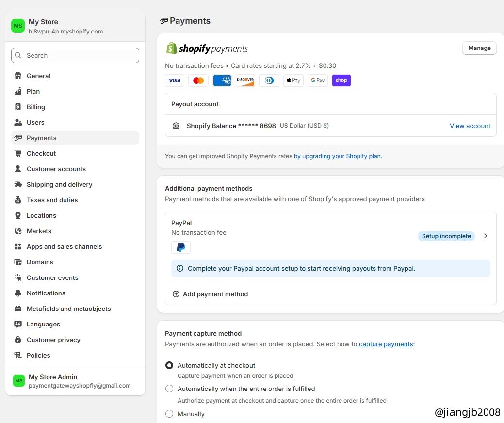
Task: Click the Shipping and delivery truck icon
Action: click(18, 184)
